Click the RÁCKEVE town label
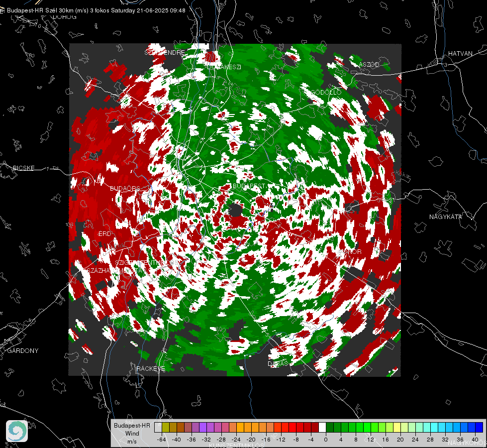The width and height of the screenshot is (487, 448). point(151,369)
